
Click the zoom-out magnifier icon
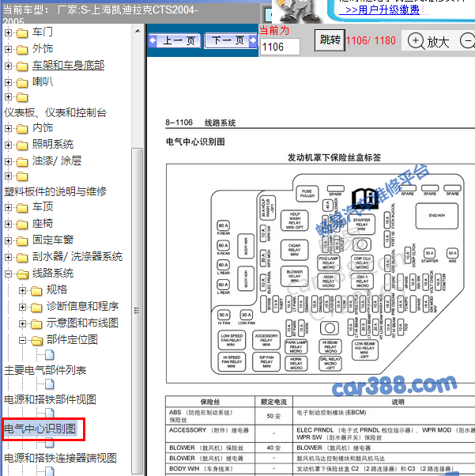[x=467, y=41]
